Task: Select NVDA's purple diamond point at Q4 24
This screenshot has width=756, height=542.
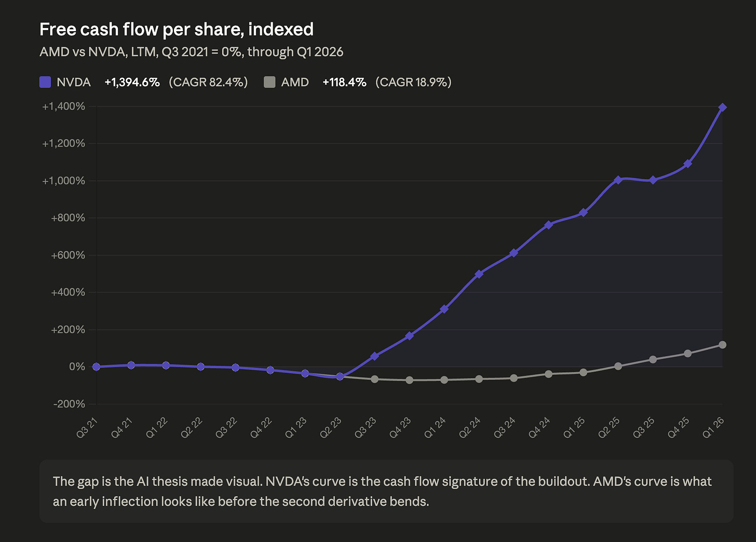Action: click(x=549, y=225)
